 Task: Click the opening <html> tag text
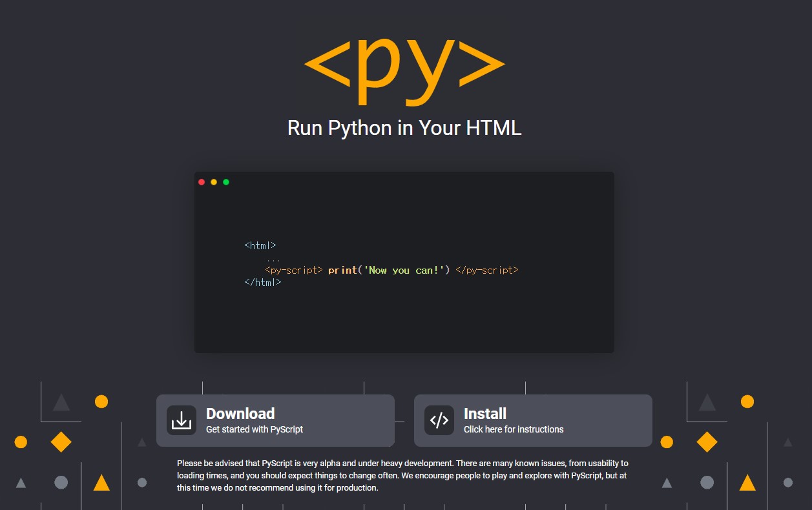click(x=260, y=245)
